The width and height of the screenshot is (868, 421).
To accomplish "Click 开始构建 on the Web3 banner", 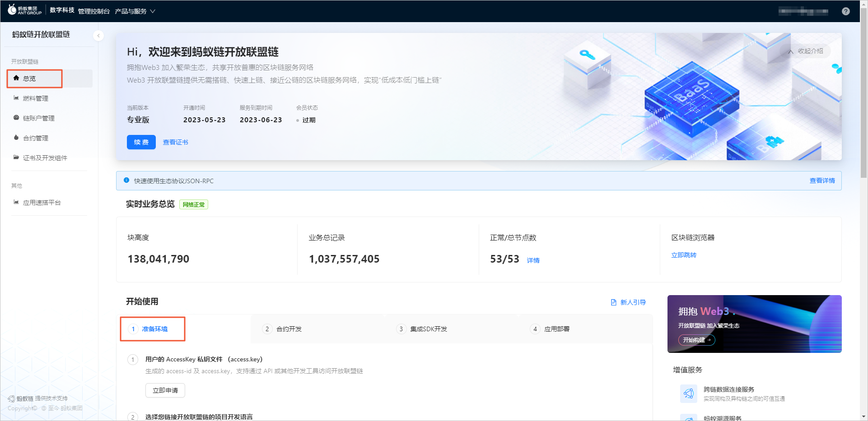I will click(697, 340).
